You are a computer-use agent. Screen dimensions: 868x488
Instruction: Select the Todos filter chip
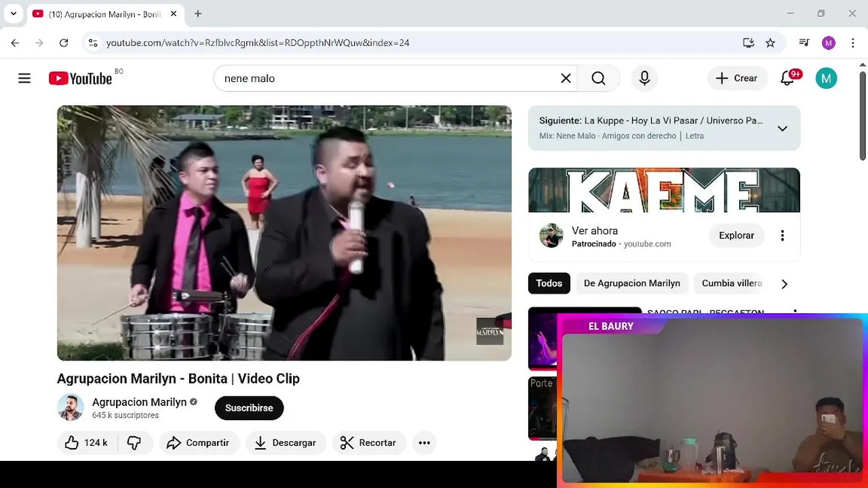[549, 283]
